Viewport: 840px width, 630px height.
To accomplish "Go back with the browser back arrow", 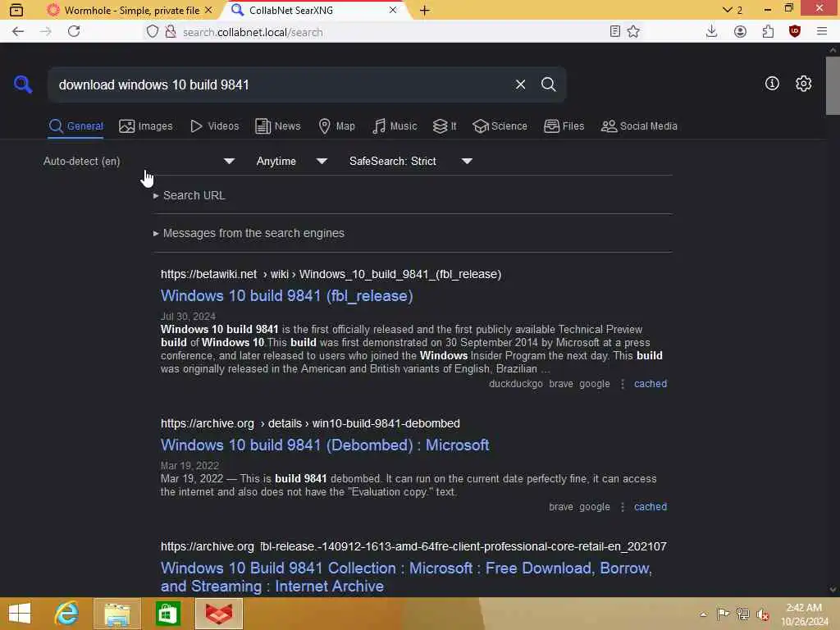I will pyautogui.click(x=18, y=32).
